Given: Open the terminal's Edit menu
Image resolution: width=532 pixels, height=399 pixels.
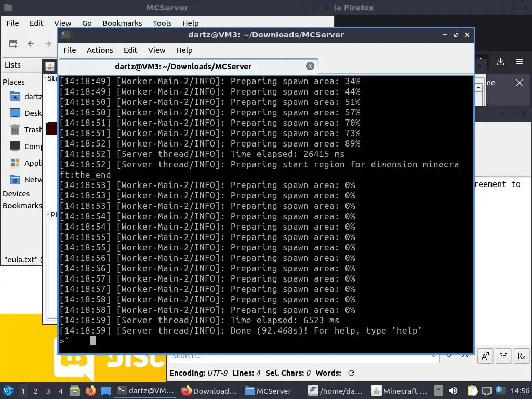Looking at the screenshot, I should pos(130,50).
